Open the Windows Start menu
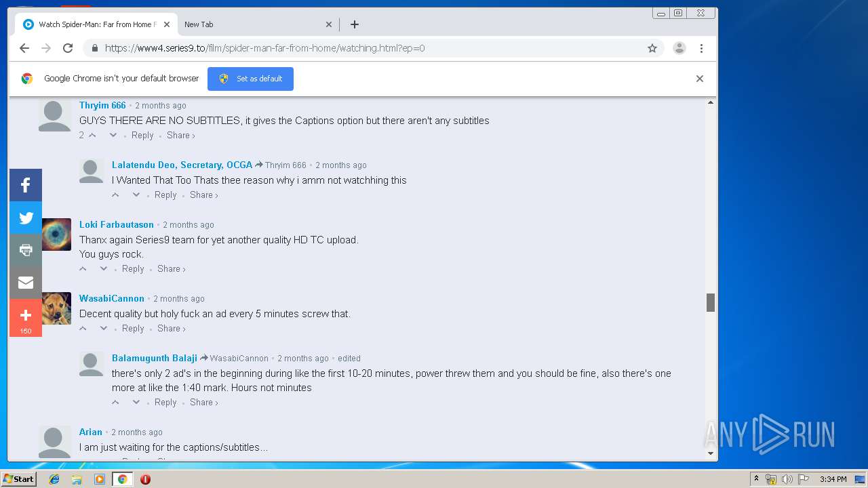Image resolution: width=868 pixels, height=488 pixels. 18,479
